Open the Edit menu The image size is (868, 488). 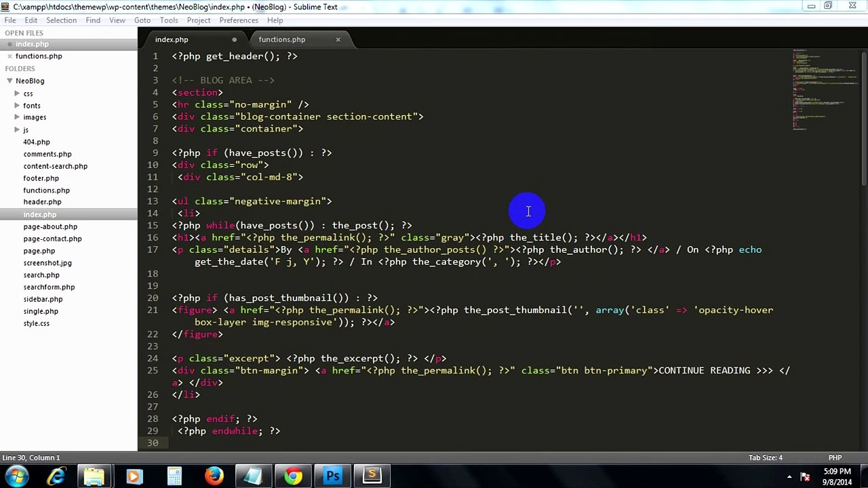(31, 20)
